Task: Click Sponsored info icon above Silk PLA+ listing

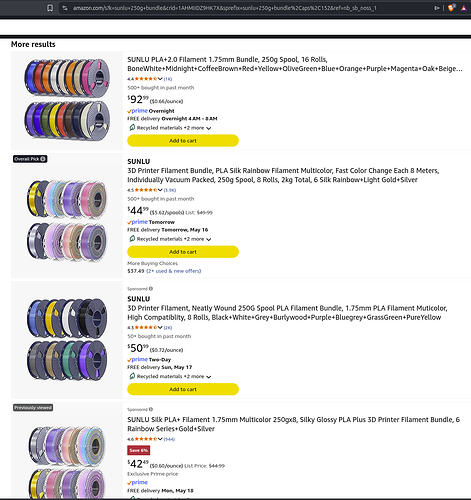Action: 151,409
